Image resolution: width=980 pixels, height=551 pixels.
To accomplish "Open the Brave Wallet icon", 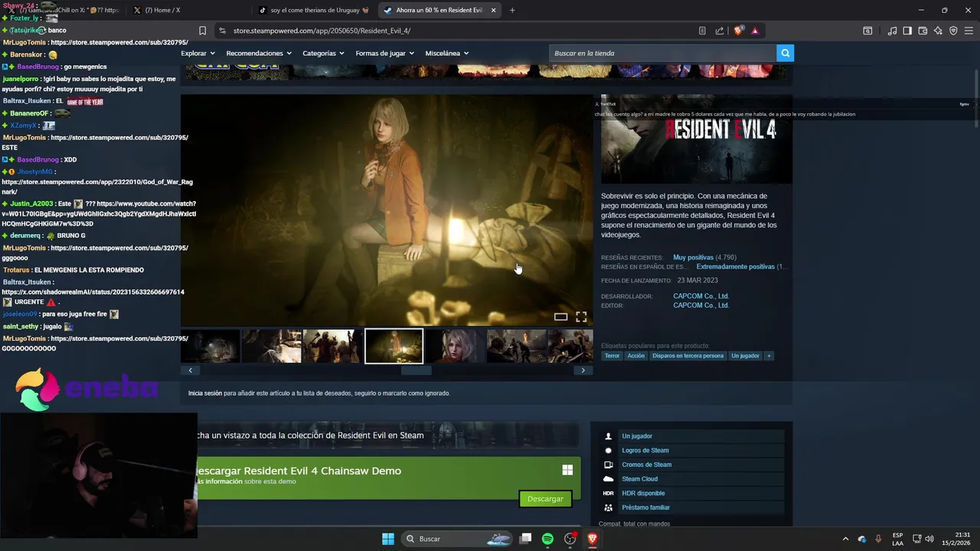I will pos(923,31).
